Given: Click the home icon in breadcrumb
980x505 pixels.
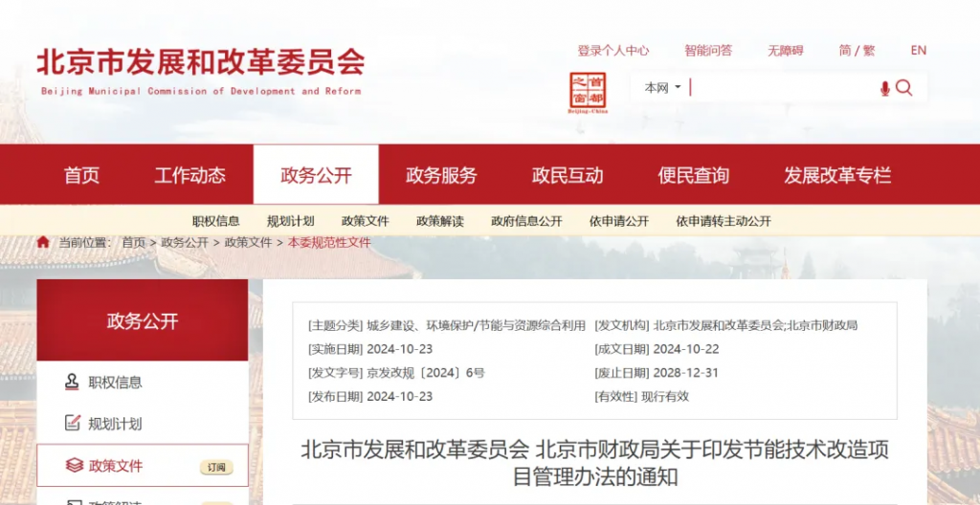Looking at the screenshot, I should (x=43, y=243).
